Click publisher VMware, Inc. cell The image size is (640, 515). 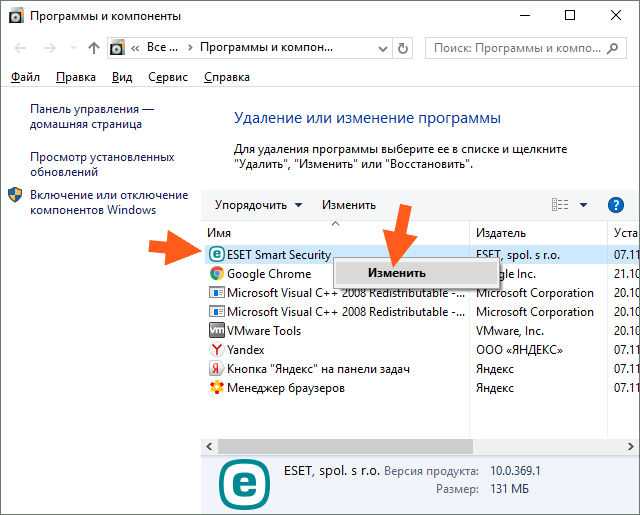510,331
